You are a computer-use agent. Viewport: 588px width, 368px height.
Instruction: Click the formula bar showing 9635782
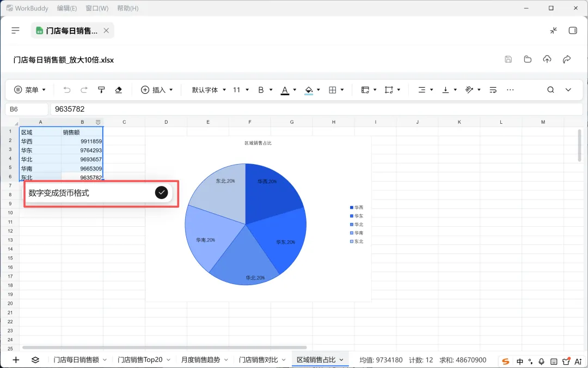(x=316, y=109)
